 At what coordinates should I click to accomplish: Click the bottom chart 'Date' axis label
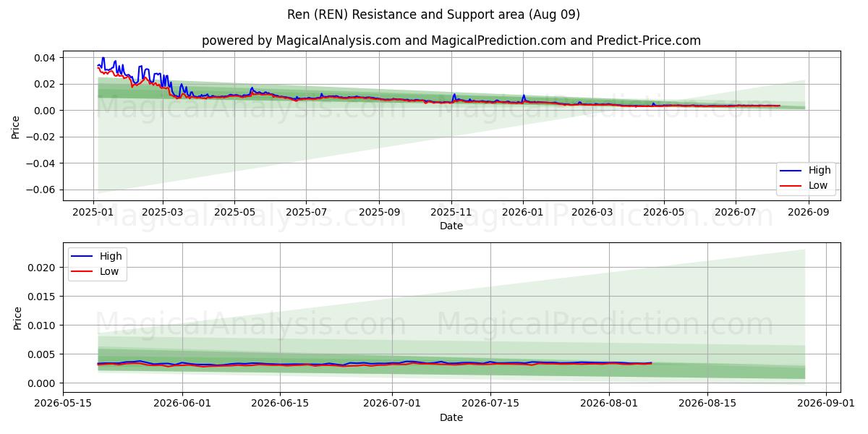pyautogui.click(x=451, y=417)
